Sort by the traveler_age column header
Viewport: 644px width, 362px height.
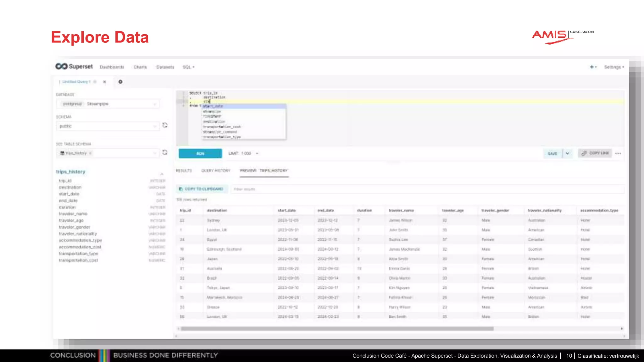point(453,210)
